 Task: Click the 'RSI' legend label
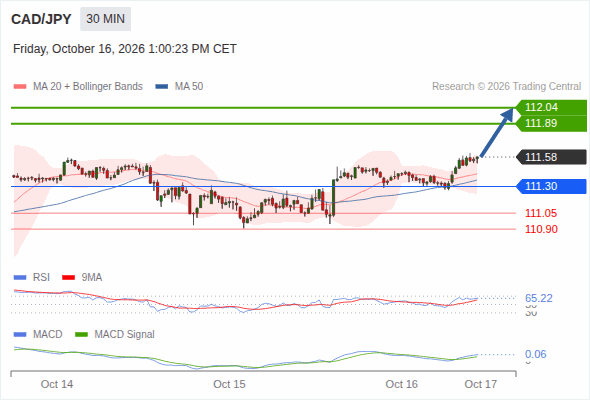(41, 278)
